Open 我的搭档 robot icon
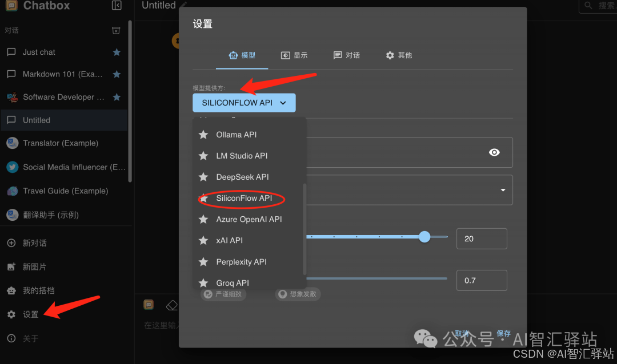The width and height of the screenshot is (617, 364). [11, 290]
